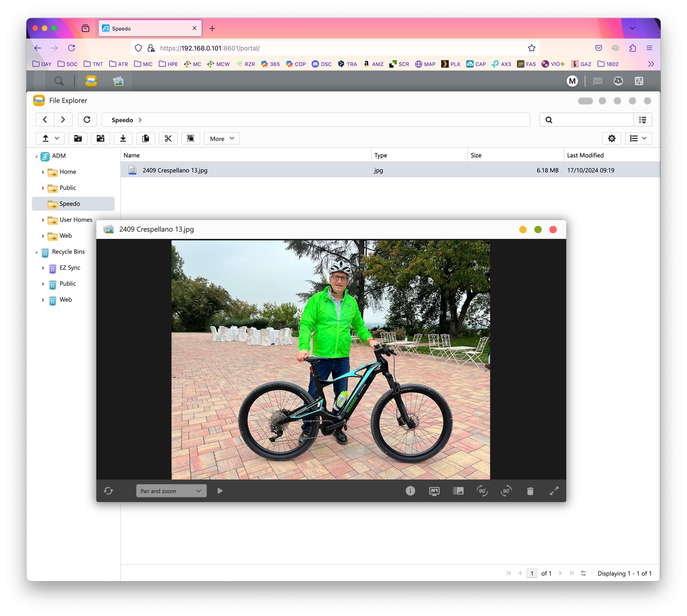This screenshot has width=687, height=616.
Task: Show image information in the photo viewer
Action: (410, 491)
